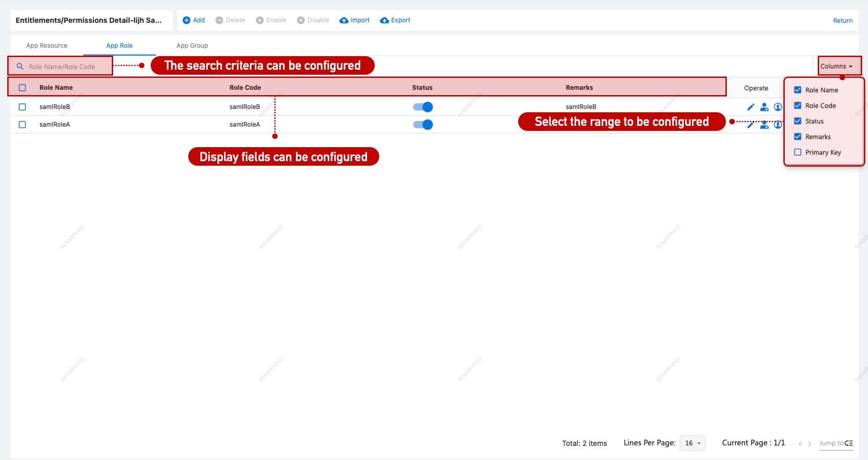
Task: Expand the Lines Per Page dropdown
Action: pyautogui.click(x=692, y=443)
